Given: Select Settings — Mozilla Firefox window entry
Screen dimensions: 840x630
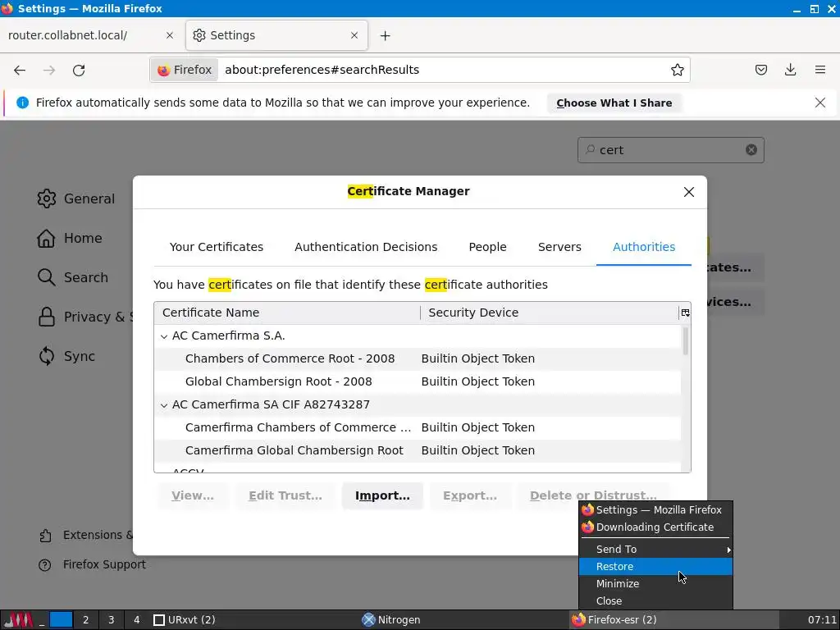Looking at the screenshot, I should point(655,510).
